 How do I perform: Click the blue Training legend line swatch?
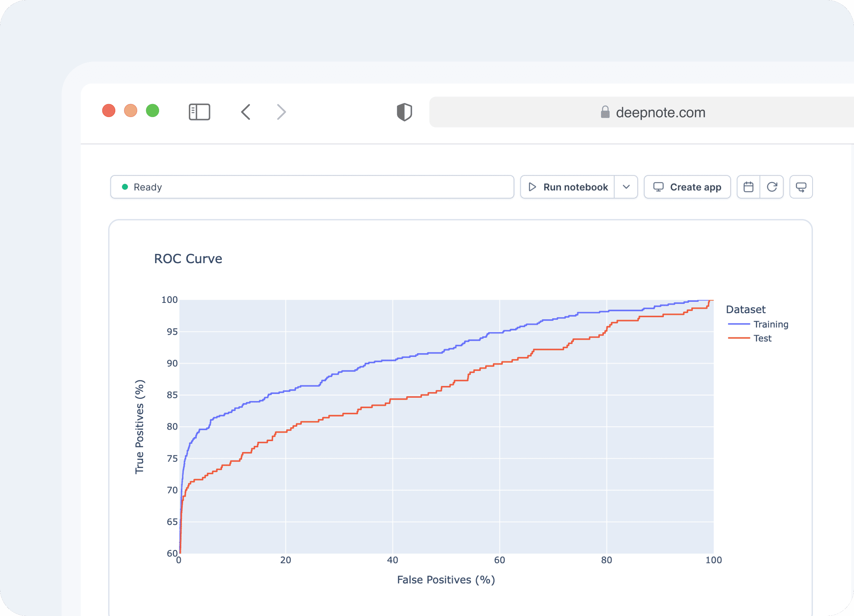click(x=738, y=324)
